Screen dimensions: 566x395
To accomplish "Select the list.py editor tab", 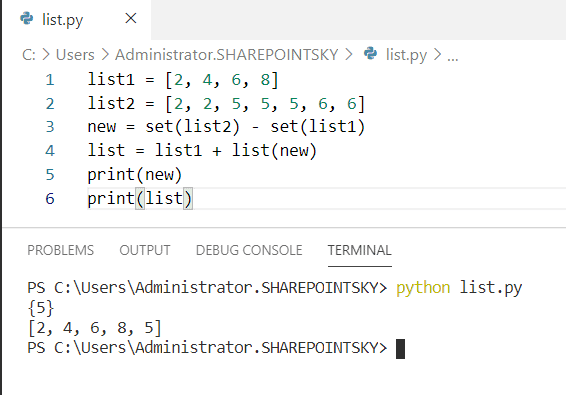I will (77, 20).
